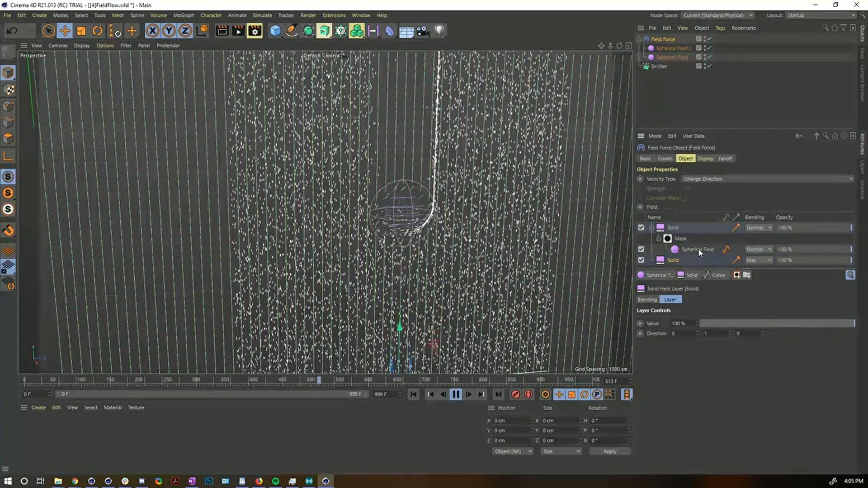Pause the animation playback

tap(456, 394)
